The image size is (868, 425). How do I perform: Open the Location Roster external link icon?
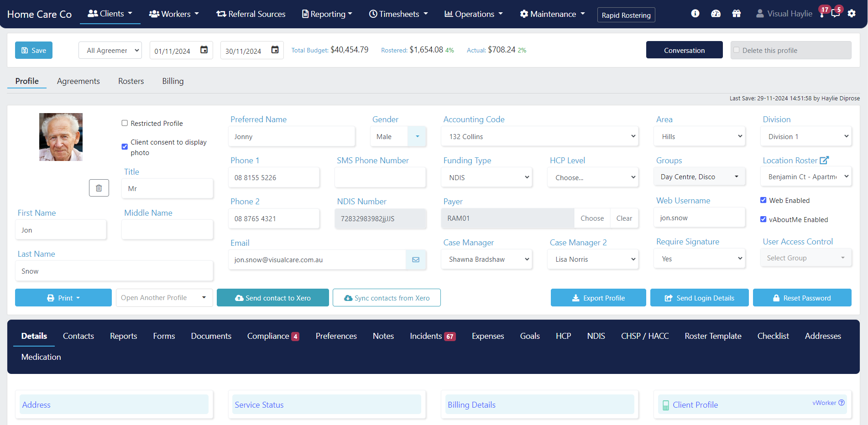[x=824, y=160]
